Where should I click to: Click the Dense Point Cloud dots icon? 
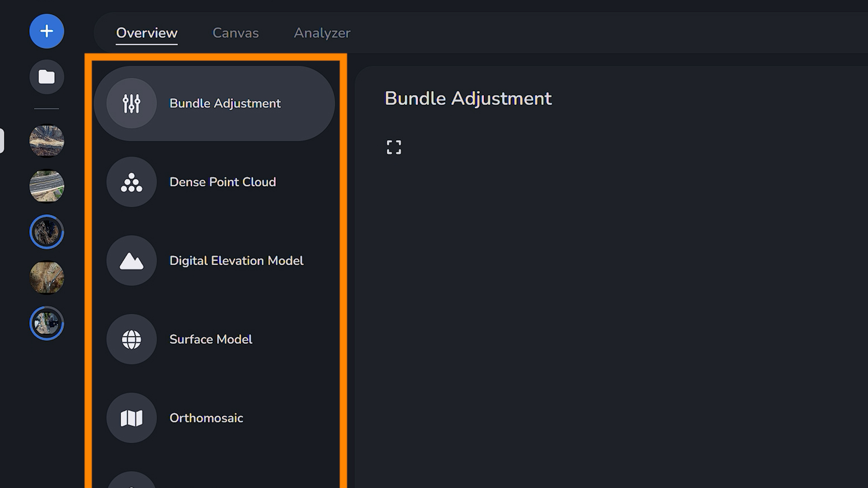click(x=131, y=182)
